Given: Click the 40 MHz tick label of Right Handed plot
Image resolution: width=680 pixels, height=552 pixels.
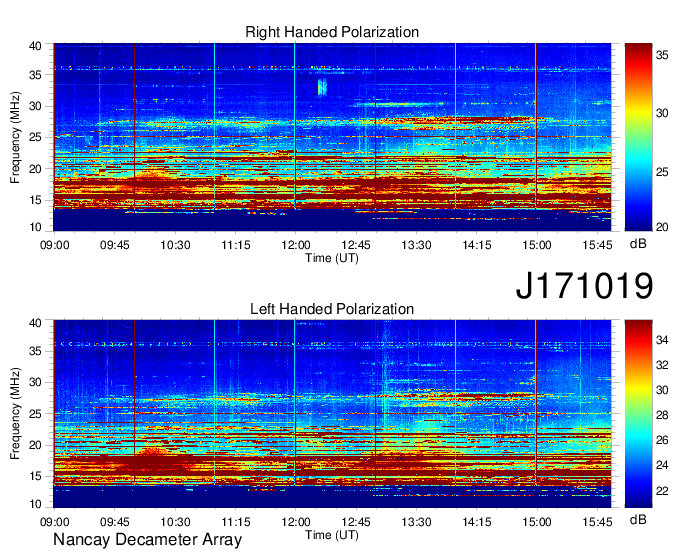Looking at the screenshot, I should click(35, 46).
